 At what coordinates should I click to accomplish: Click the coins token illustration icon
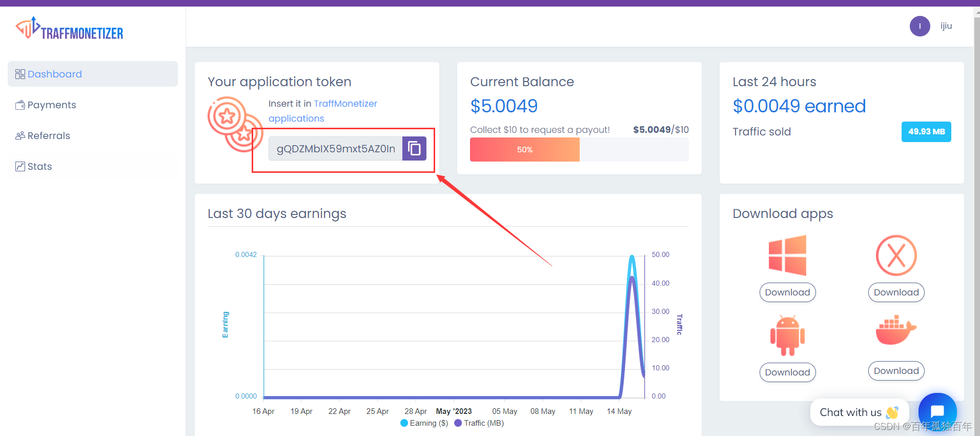(235, 125)
